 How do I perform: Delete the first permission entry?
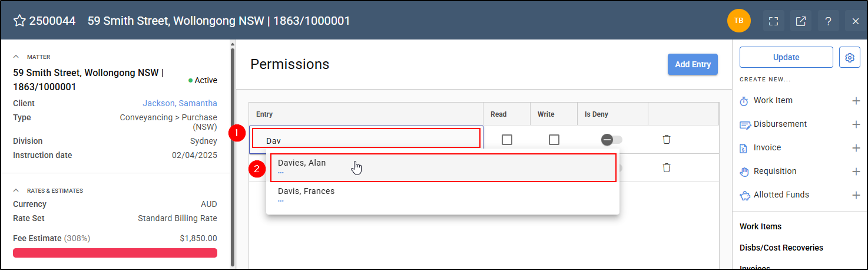pyautogui.click(x=667, y=140)
